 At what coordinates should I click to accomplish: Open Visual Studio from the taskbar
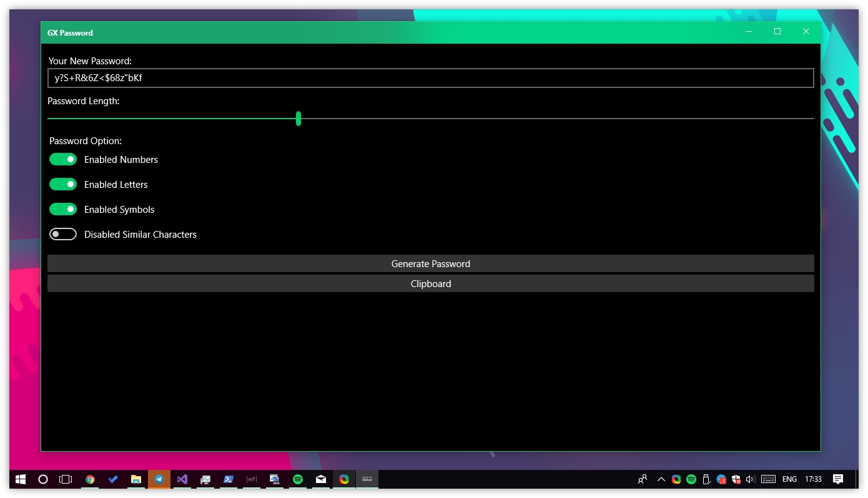[x=182, y=479]
